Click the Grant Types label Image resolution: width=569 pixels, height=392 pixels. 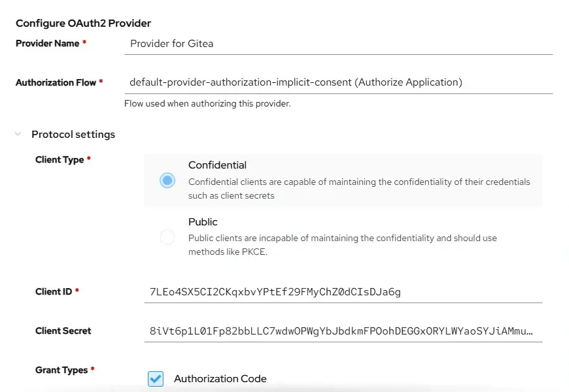[61, 370]
